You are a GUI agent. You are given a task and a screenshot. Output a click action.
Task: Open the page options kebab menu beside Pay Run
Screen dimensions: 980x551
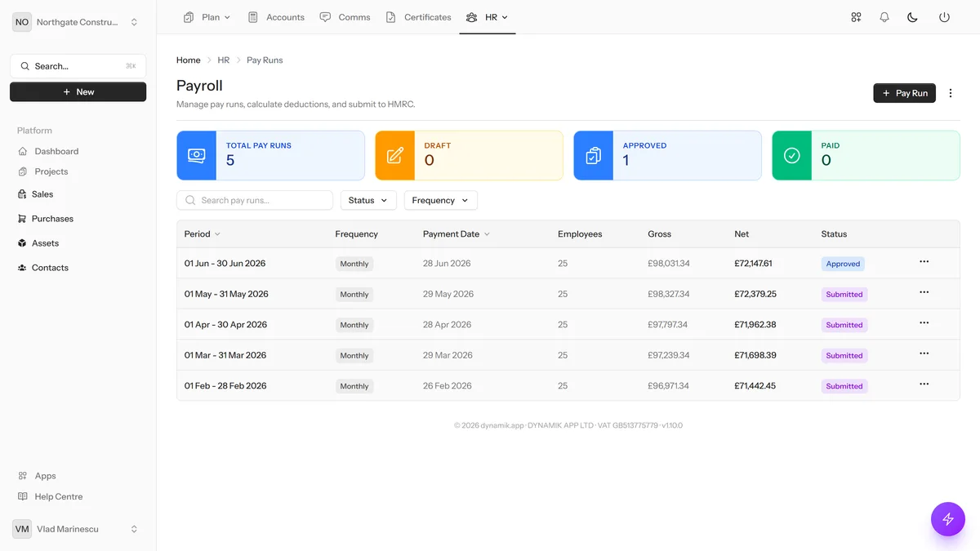point(951,93)
